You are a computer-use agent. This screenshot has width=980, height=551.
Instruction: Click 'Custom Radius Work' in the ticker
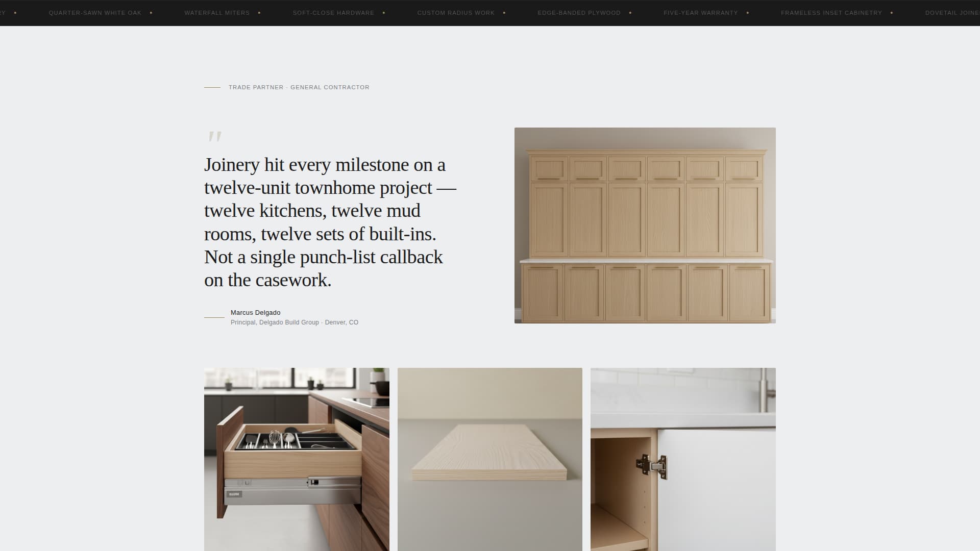point(456,13)
